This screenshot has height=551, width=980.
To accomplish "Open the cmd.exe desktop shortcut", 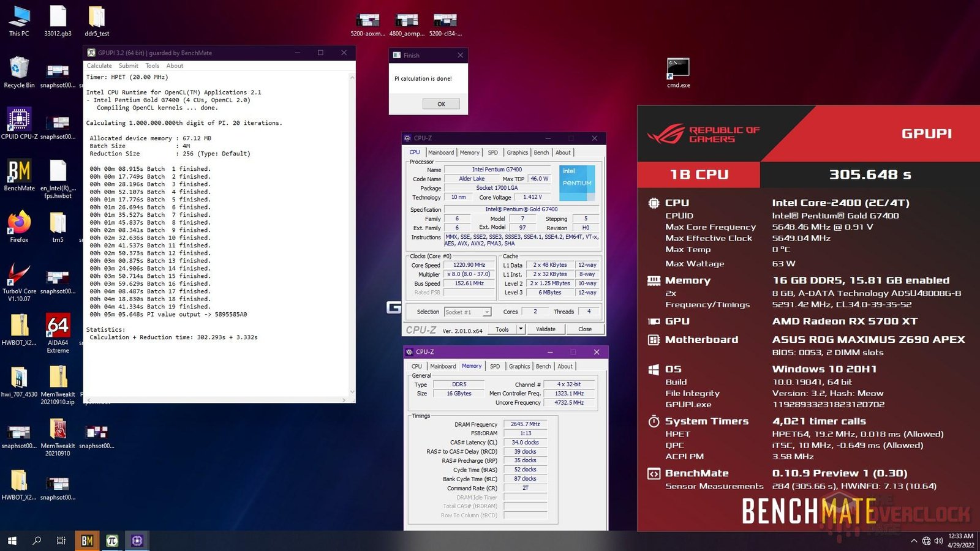I will click(x=677, y=67).
